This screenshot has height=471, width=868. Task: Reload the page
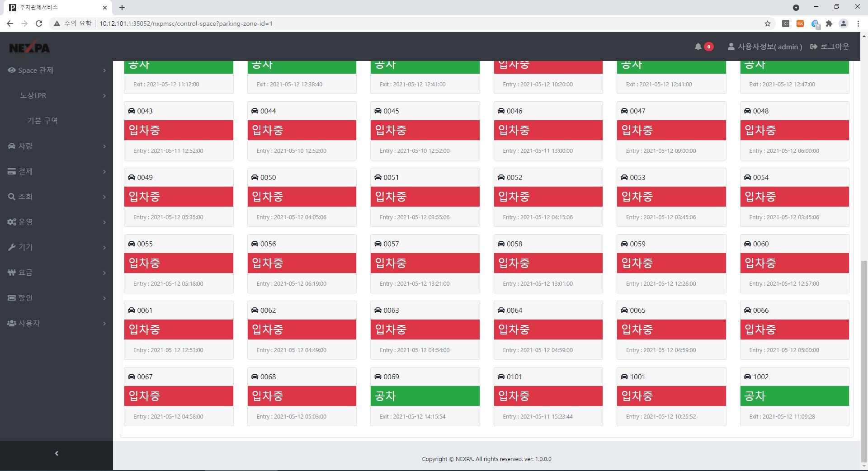(39, 24)
